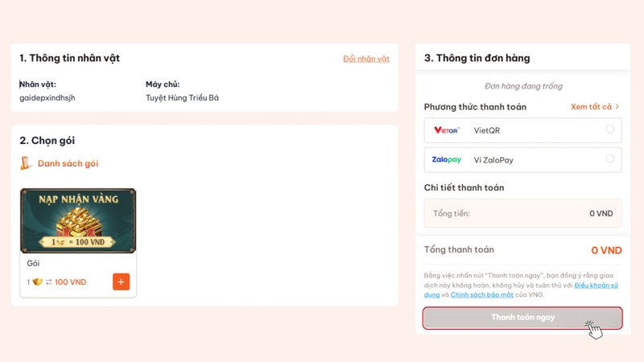Viewport: 644px width, 362px height.
Task: Open the Chính sách bảo mật link
Action: [x=481, y=294]
